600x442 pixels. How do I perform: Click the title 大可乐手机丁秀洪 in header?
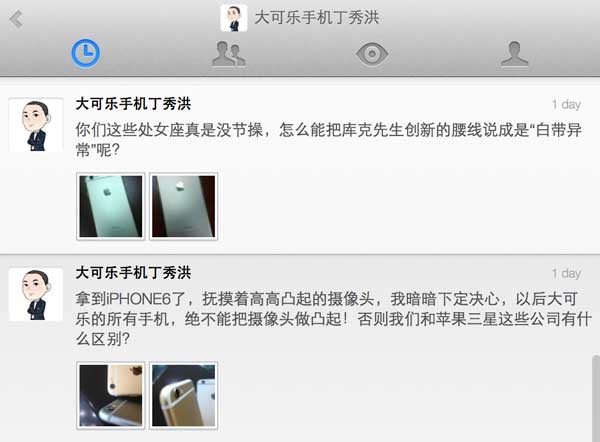coord(316,18)
